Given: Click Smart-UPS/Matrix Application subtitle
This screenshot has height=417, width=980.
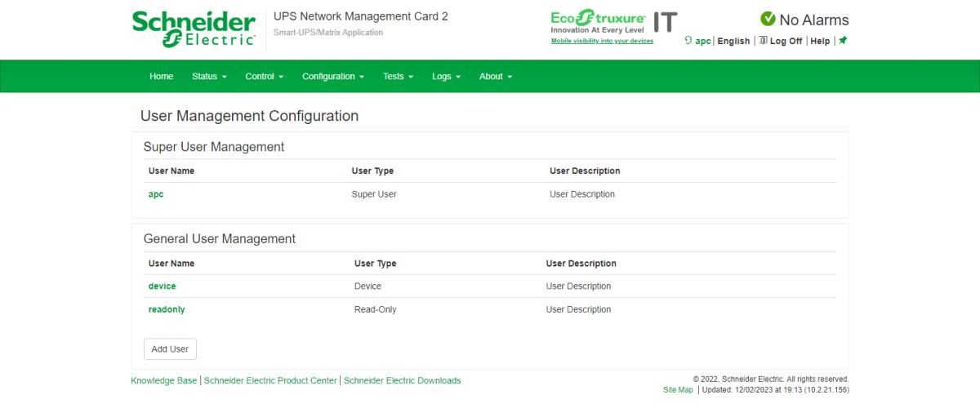Looking at the screenshot, I should click(x=328, y=33).
